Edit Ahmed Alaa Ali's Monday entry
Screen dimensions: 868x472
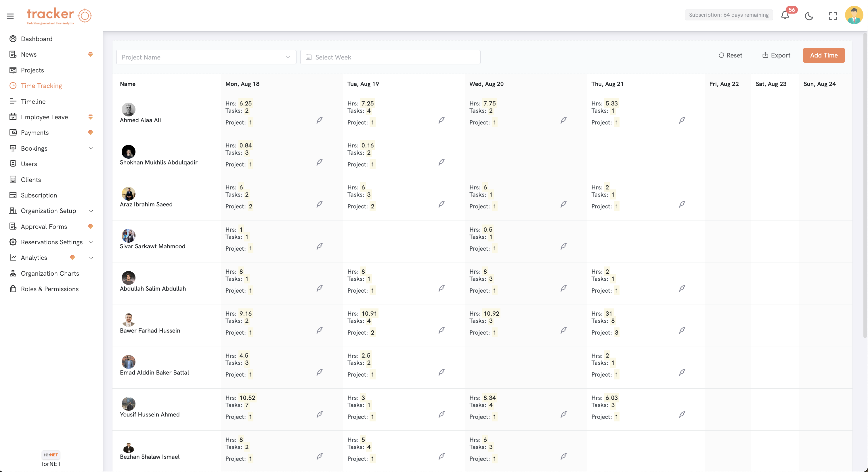click(319, 120)
